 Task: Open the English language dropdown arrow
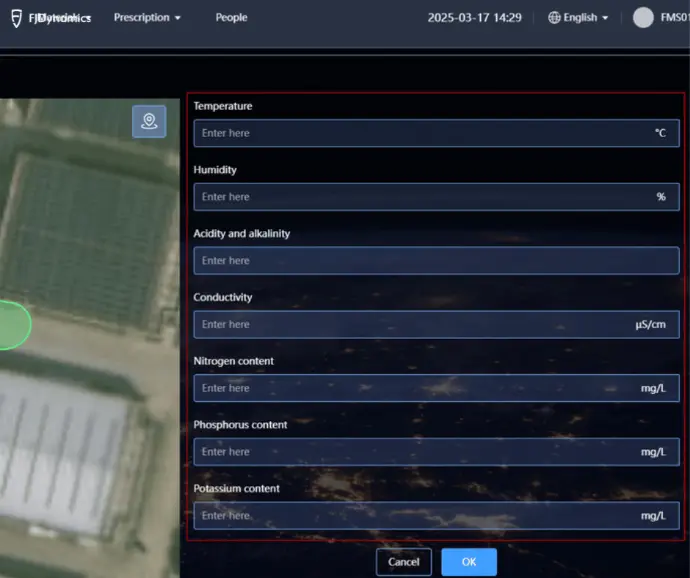(x=605, y=18)
